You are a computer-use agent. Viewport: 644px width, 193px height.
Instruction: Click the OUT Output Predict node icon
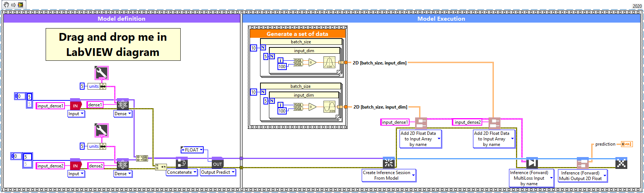(217, 163)
